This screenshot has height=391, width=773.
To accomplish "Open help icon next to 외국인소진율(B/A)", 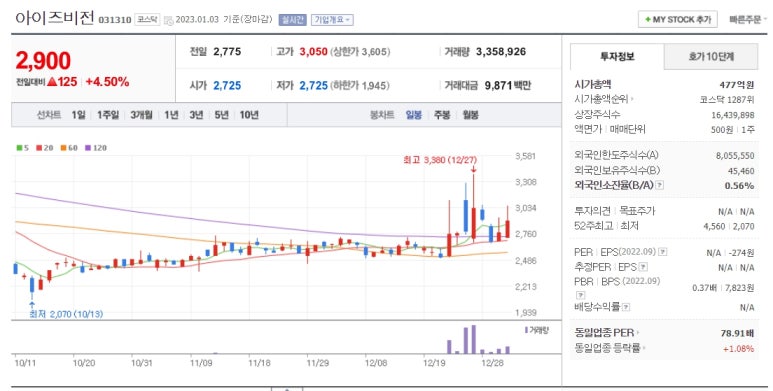I will [660, 185].
